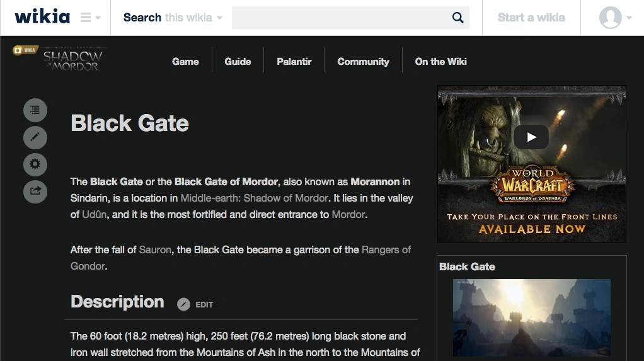Open the Shadow of Mordor wiki logo

tap(72, 60)
